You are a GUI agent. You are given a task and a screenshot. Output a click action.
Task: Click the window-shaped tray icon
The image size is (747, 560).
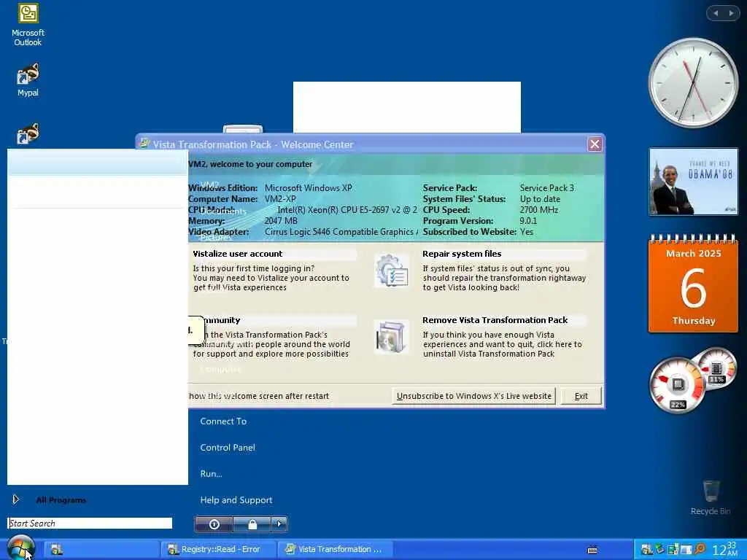tap(686, 550)
